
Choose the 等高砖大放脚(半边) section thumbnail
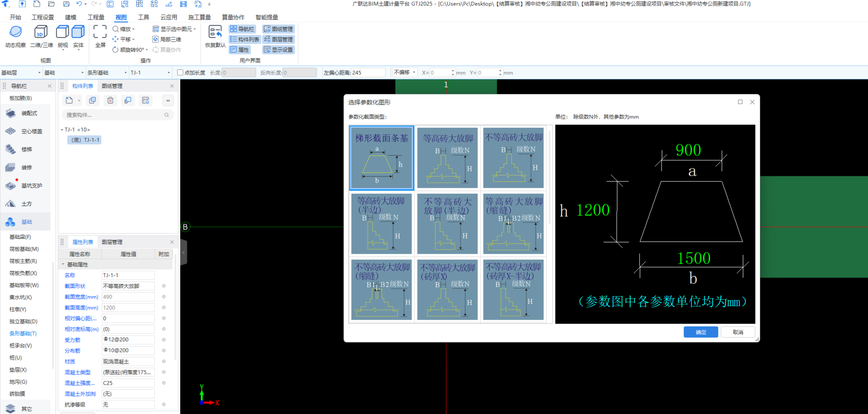381,224
